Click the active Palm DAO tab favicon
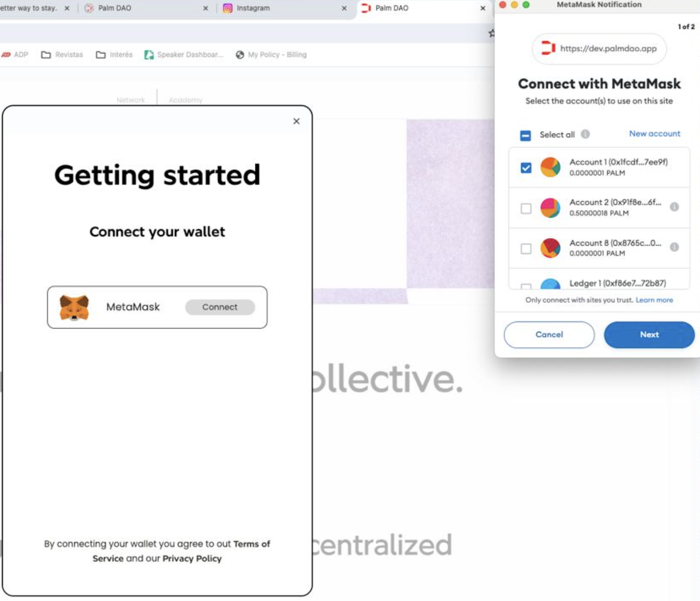The width and height of the screenshot is (700, 601). [x=366, y=8]
